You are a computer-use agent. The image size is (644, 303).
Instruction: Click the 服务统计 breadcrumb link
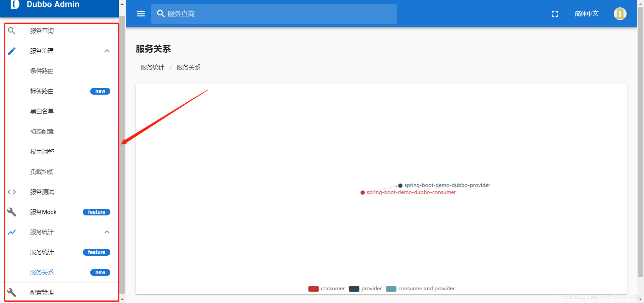[x=153, y=67]
